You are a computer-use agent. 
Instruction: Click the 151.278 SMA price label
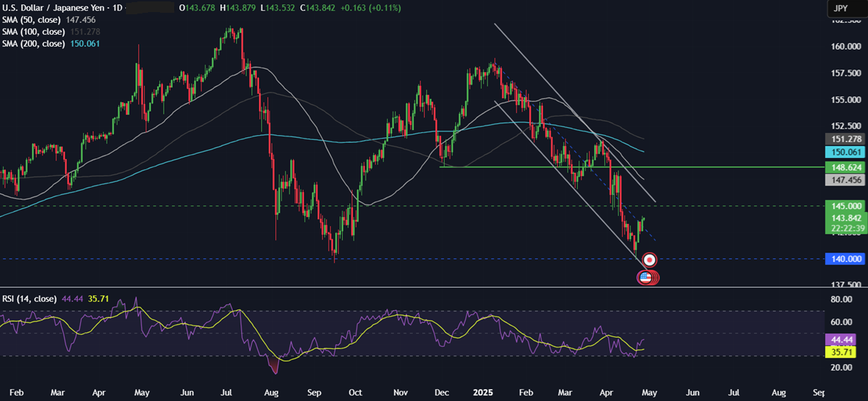coord(845,139)
